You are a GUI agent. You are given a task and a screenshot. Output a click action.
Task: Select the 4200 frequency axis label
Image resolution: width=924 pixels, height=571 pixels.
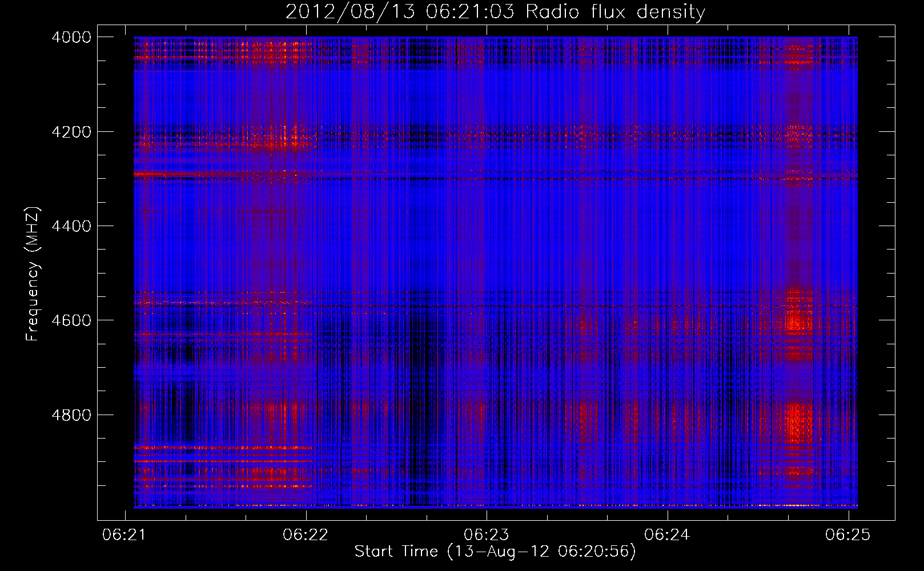tap(71, 132)
